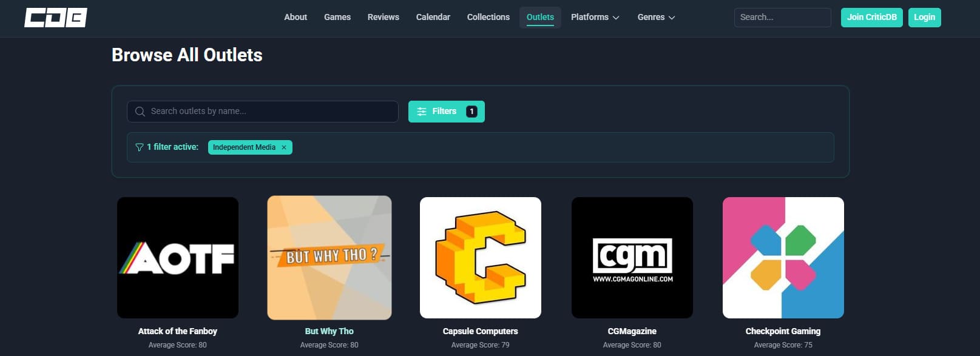This screenshot has height=356, width=980.
Task: Select the Outlets nav tab
Action: pos(540,17)
